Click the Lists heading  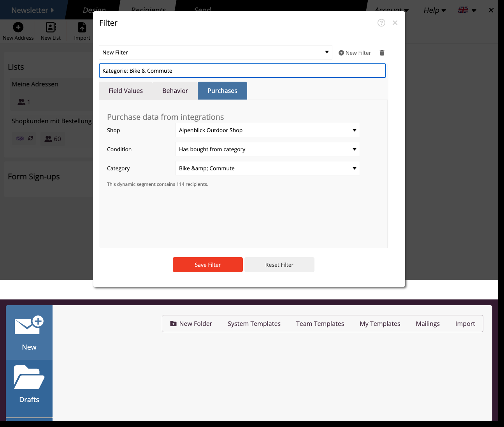(x=16, y=67)
